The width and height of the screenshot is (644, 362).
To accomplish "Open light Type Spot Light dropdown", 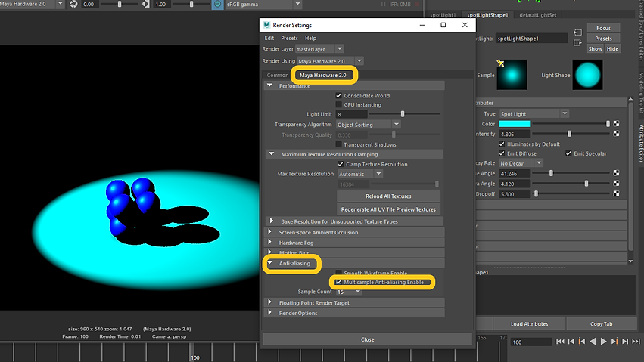I will 534,113.
